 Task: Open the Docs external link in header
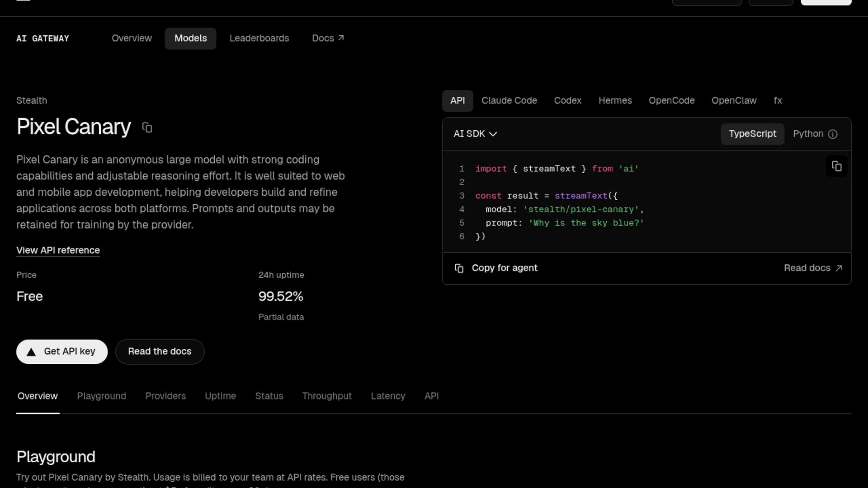(x=328, y=38)
